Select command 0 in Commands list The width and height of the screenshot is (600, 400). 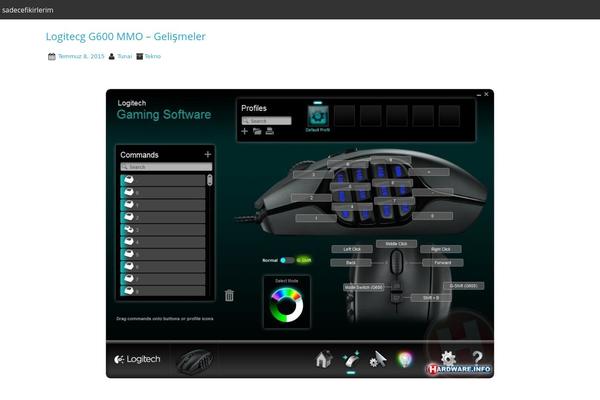[163, 193]
